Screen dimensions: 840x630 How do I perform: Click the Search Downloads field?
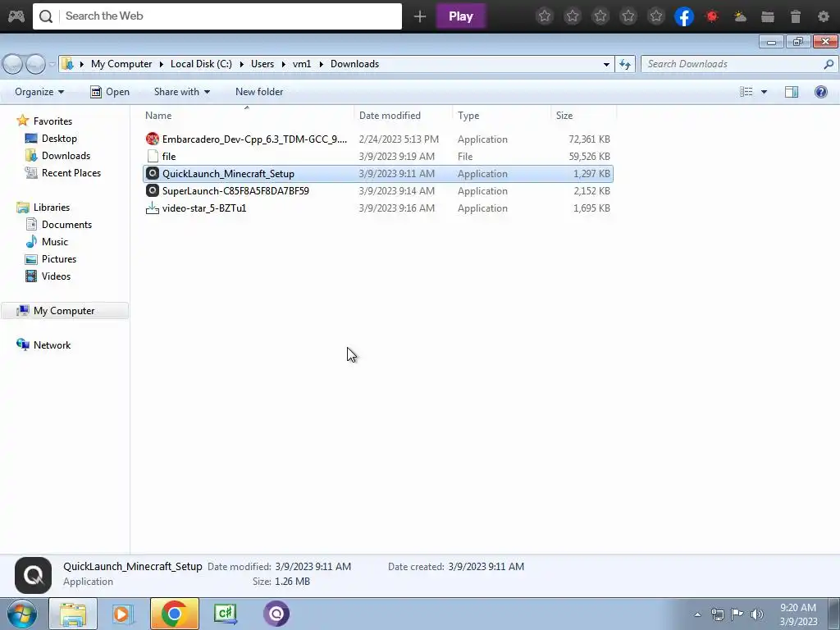point(739,64)
